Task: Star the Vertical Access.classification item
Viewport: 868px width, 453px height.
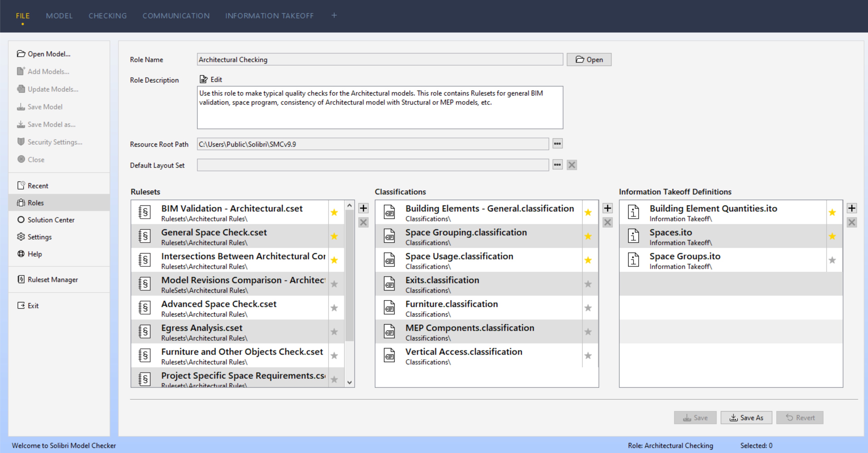Action: coord(588,356)
